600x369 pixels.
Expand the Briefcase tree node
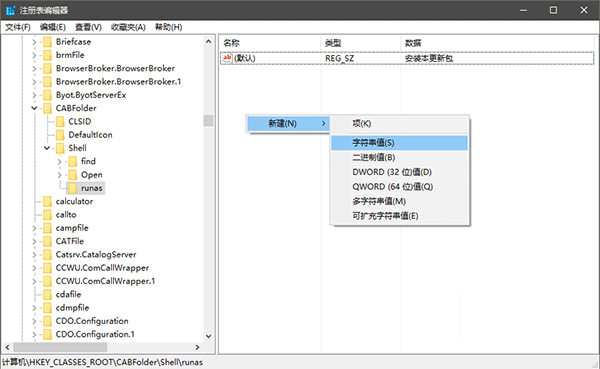pyautogui.click(x=34, y=42)
